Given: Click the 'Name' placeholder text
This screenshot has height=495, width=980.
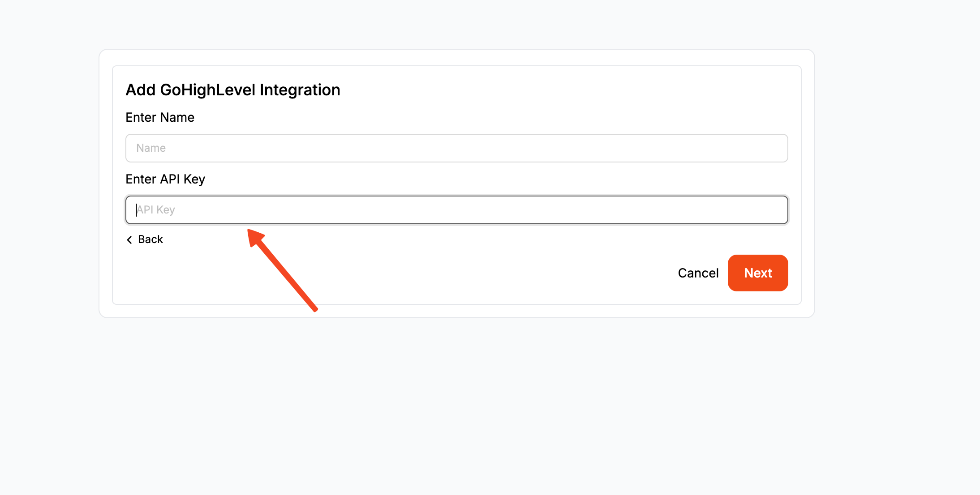Looking at the screenshot, I should click(151, 148).
